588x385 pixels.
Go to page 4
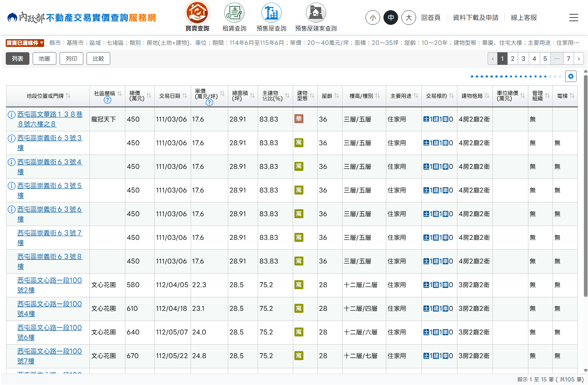pos(534,59)
